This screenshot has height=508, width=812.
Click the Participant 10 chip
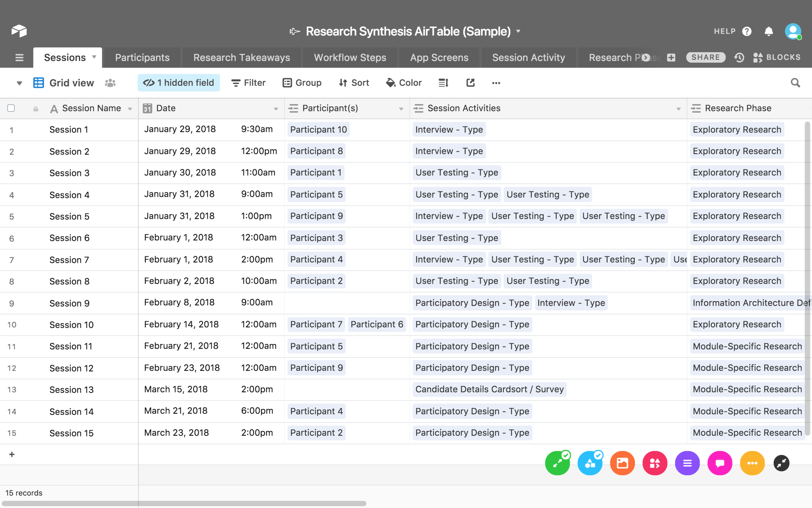click(318, 129)
